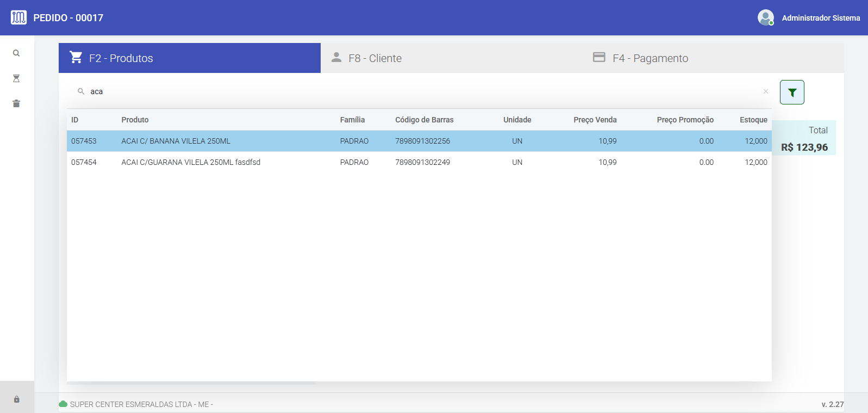This screenshot has height=413, width=868.
Task: Open the F4 - Pagamento tab
Action: 650,58
